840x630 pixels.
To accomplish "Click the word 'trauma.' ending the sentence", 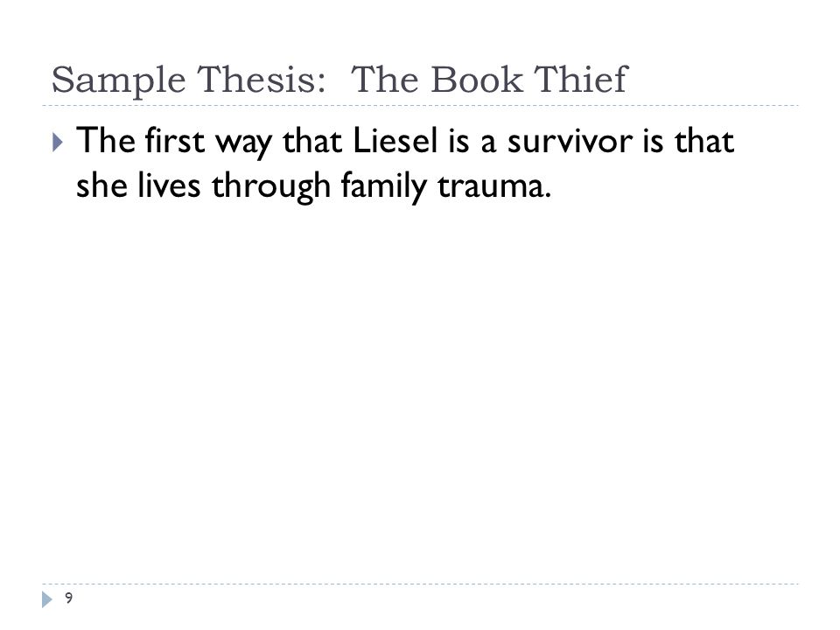I will click(493, 186).
